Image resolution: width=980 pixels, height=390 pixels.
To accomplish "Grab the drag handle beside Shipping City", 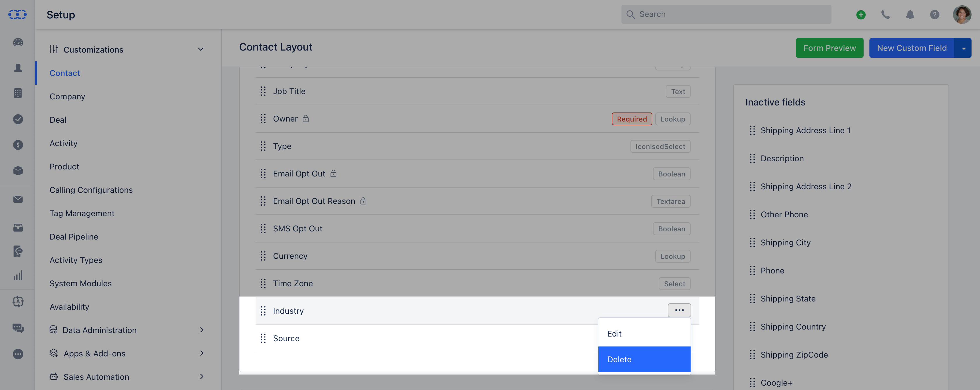I will (x=752, y=242).
